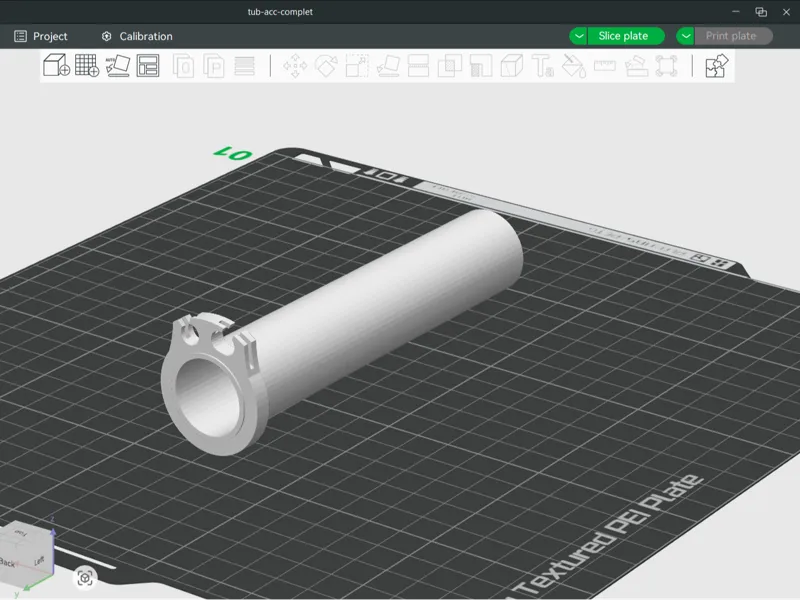Select the Cut tool
800x600 pixels.
(x=418, y=66)
